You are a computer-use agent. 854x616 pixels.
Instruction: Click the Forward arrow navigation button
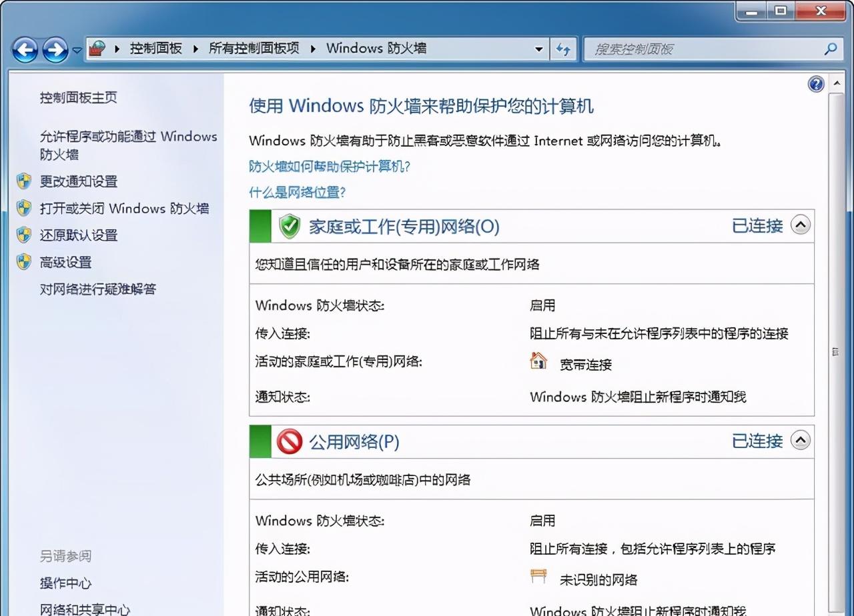pos(55,49)
